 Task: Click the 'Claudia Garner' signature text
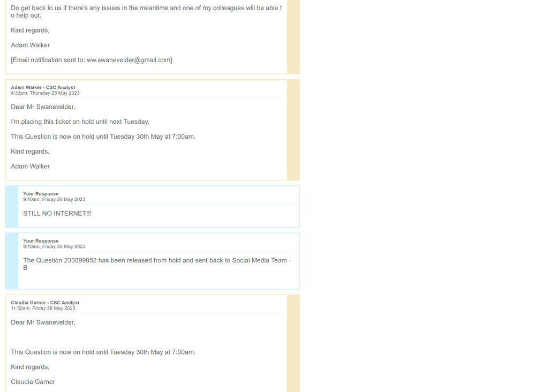(33, 382)
